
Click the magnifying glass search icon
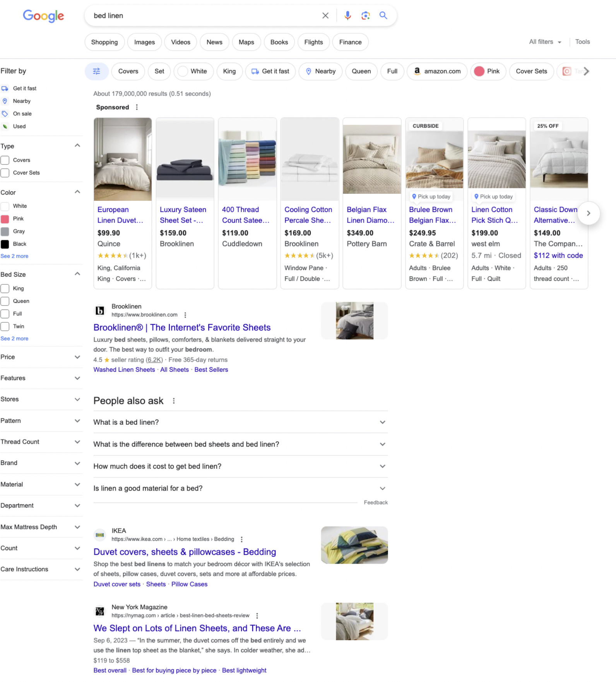point(383,15)
